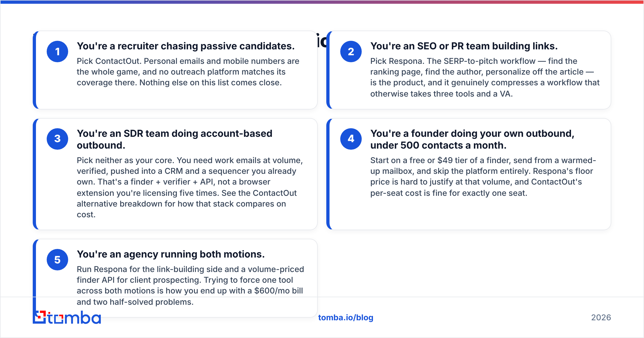Select the recruiter chasing passive candidates heading

point(186,46)
